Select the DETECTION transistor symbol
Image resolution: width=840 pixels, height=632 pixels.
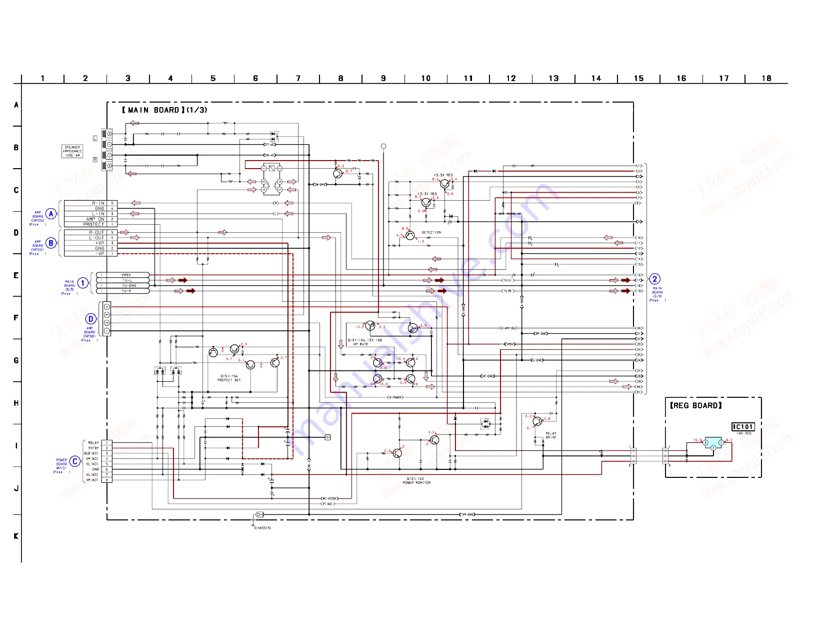point(410,235)
